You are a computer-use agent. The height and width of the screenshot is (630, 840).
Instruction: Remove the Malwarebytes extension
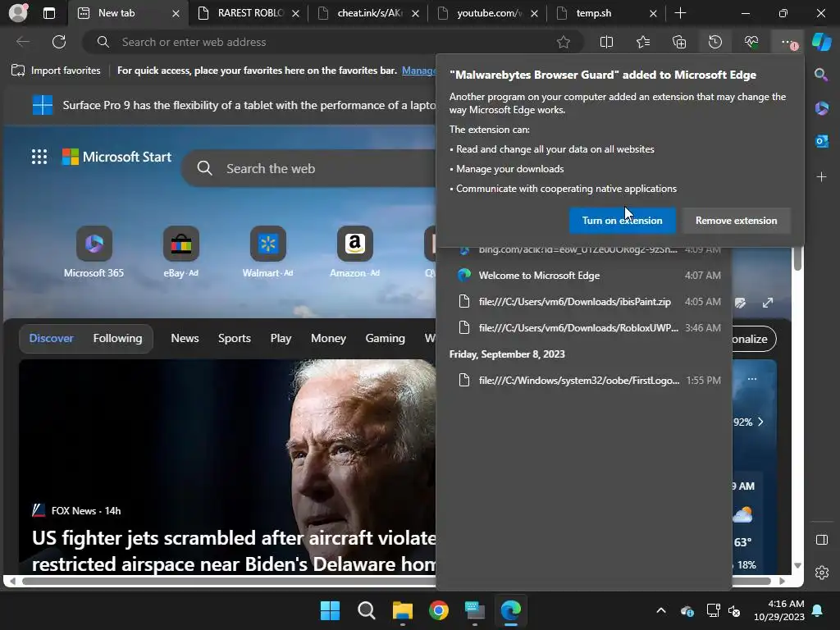tap(736, 220)
